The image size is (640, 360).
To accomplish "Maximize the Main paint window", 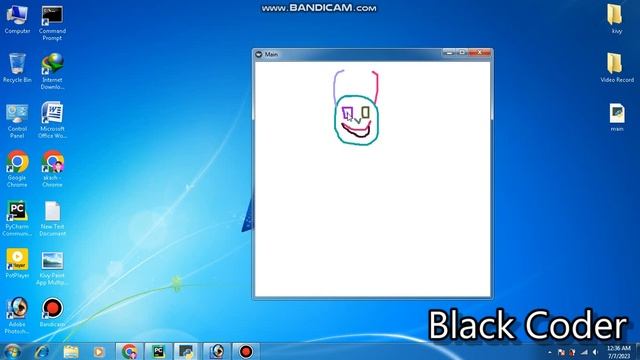I will (462, 53).
